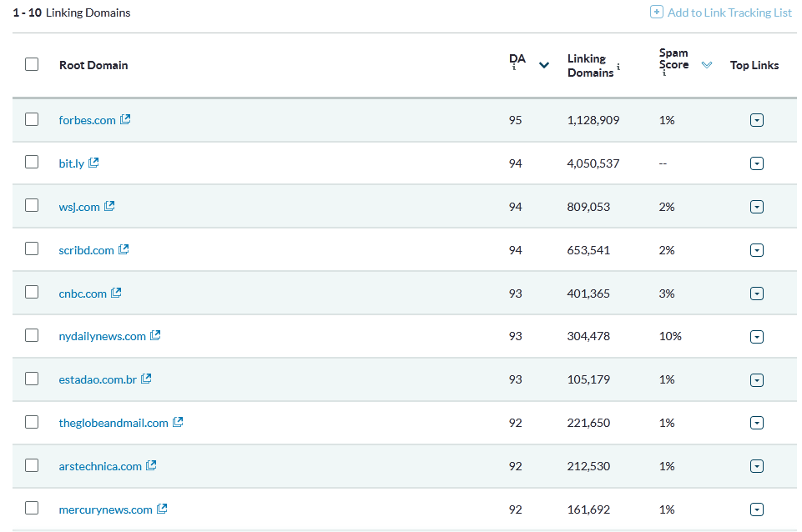
Task: Expand Top Links for forbes.com
Action: (x=757, y=120)
